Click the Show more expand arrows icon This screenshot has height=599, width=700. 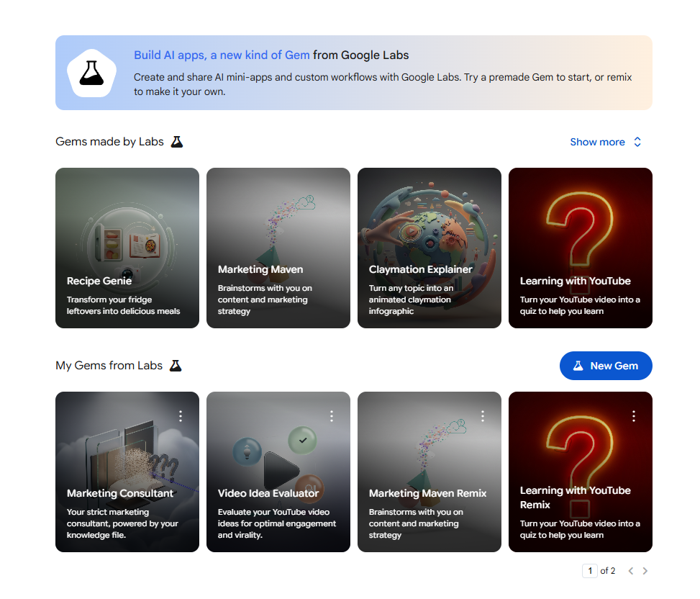(637, 142)
